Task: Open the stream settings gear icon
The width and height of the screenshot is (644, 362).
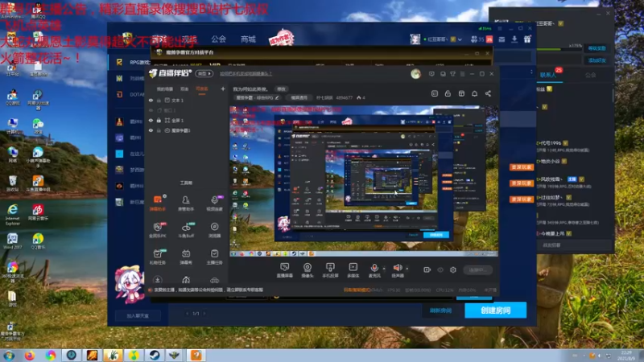Action: click(453, 269)
